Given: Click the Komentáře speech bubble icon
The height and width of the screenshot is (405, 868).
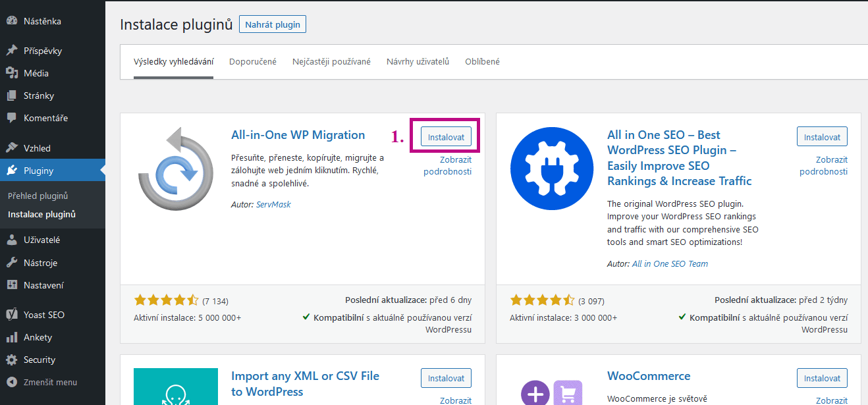Looking at the screenshot, I should pos(12,118).
